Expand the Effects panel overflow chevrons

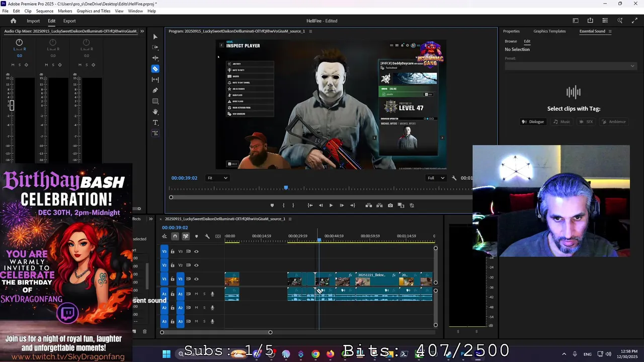tap(150, 219)
